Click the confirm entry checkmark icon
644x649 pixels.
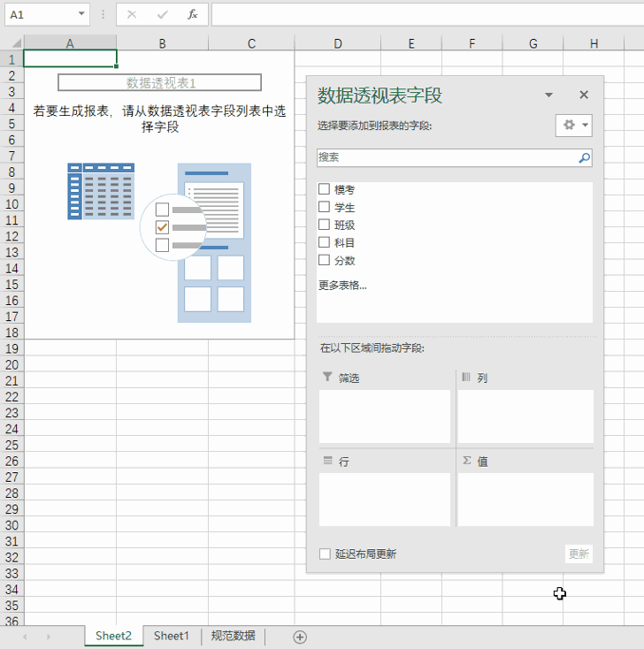pos(162,15)
